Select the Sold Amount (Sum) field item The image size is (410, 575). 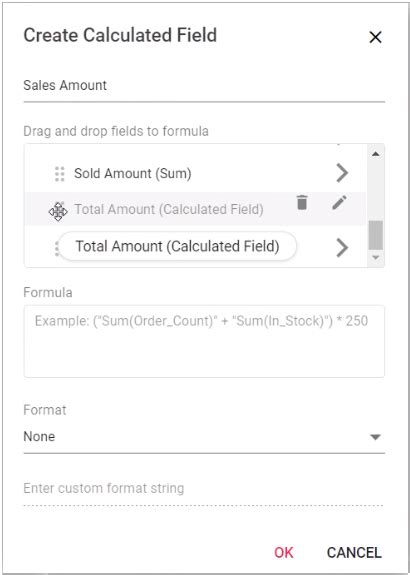195,173
